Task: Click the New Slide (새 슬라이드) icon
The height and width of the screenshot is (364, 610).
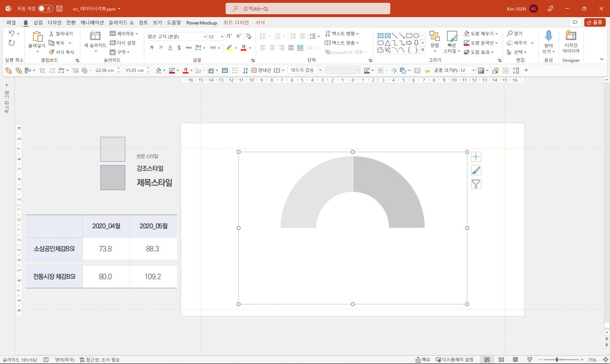Action: tap(95, 36)
